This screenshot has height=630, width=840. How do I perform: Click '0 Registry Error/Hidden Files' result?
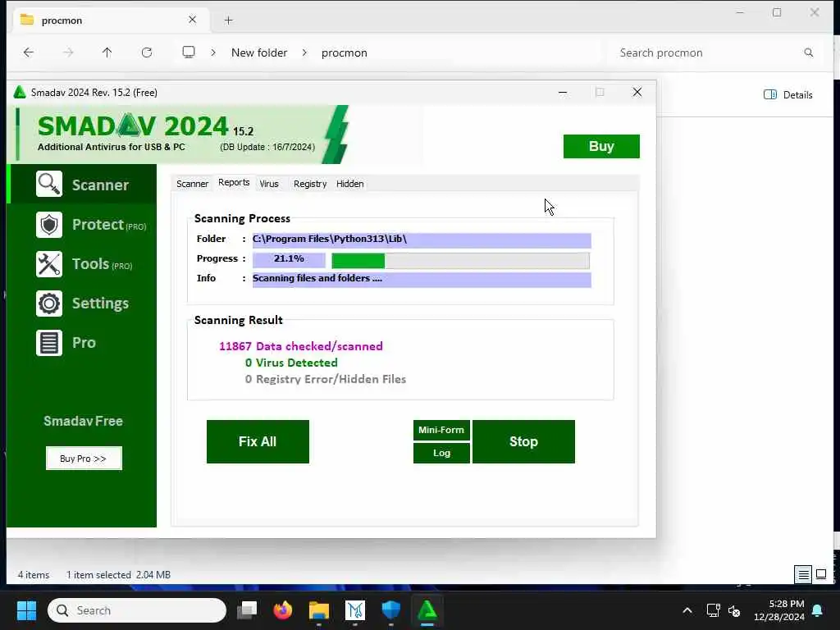coord(325,379)
